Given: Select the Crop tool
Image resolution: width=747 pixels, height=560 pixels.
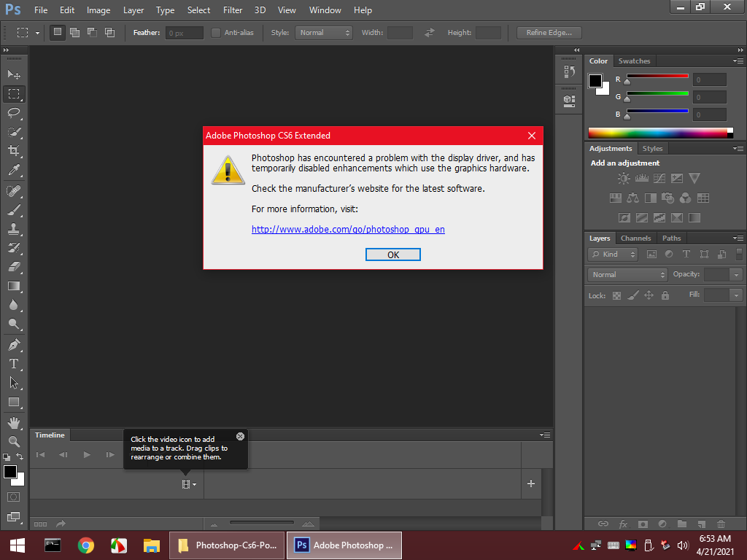Looking at the screenshot, I should 14,151.
